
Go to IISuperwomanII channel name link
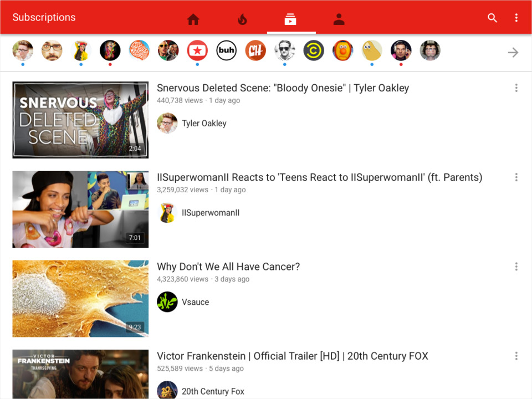coord(211,213)
